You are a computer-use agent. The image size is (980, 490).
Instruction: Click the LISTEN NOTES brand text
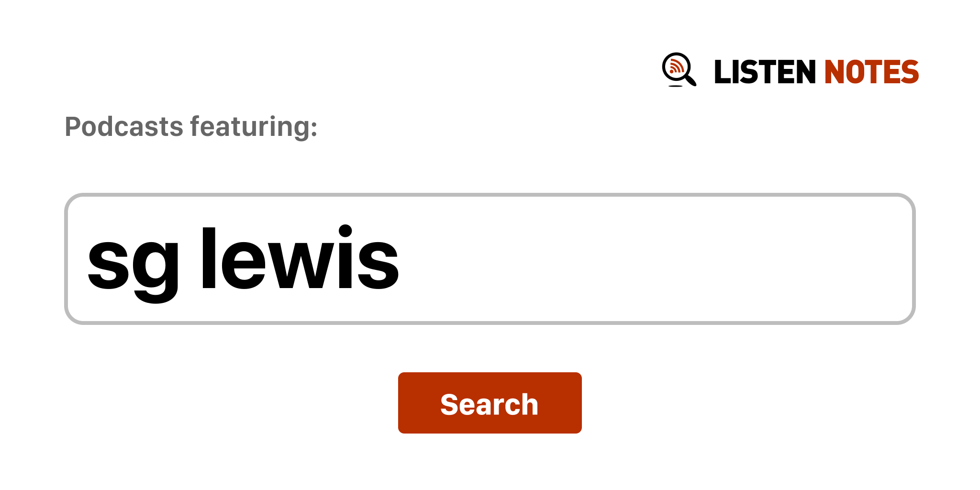pos(816,72)
